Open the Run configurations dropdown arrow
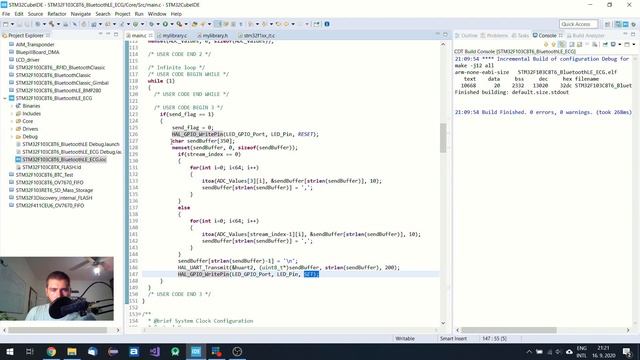The image size is (640, 360). [172, 24]
